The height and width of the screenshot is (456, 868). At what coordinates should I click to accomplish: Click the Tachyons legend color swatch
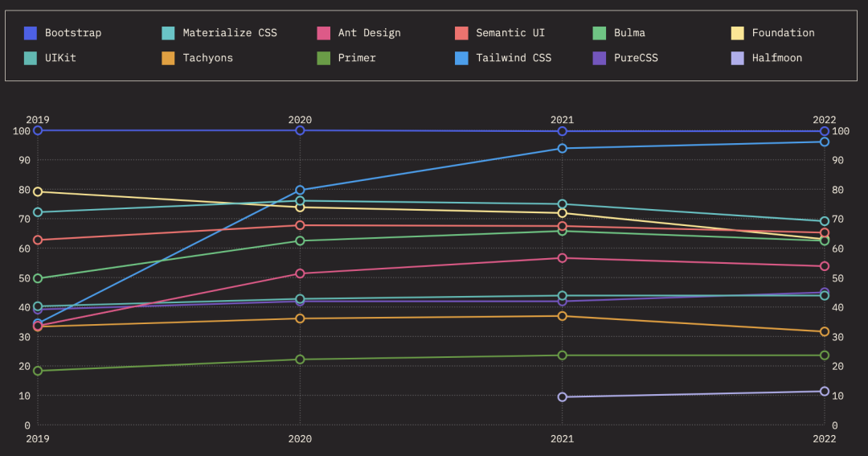pyautogui.click(x=168, y=58)
